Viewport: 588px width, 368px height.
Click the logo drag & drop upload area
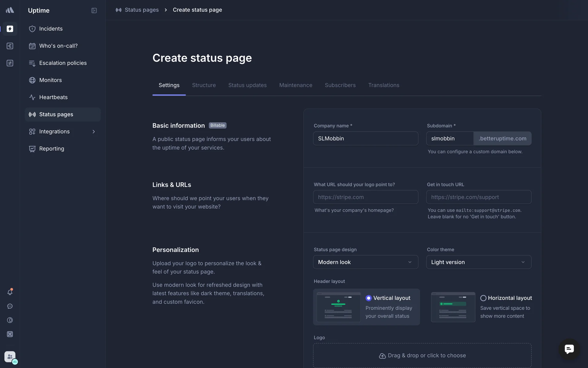[x=422, y=355]
